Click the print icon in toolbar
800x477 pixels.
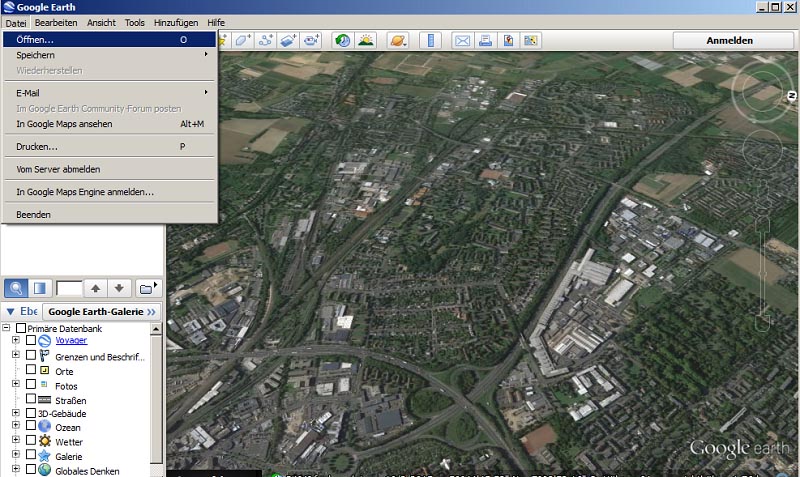[x=485, y=41]
